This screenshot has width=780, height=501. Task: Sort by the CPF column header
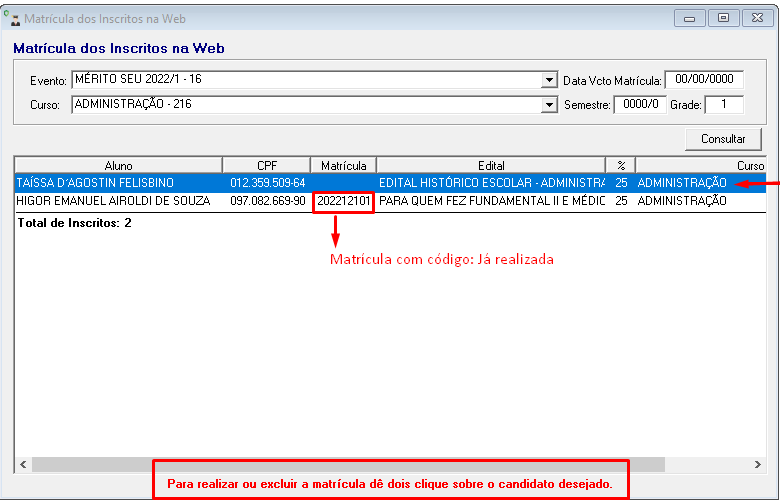tap(267, 166)
